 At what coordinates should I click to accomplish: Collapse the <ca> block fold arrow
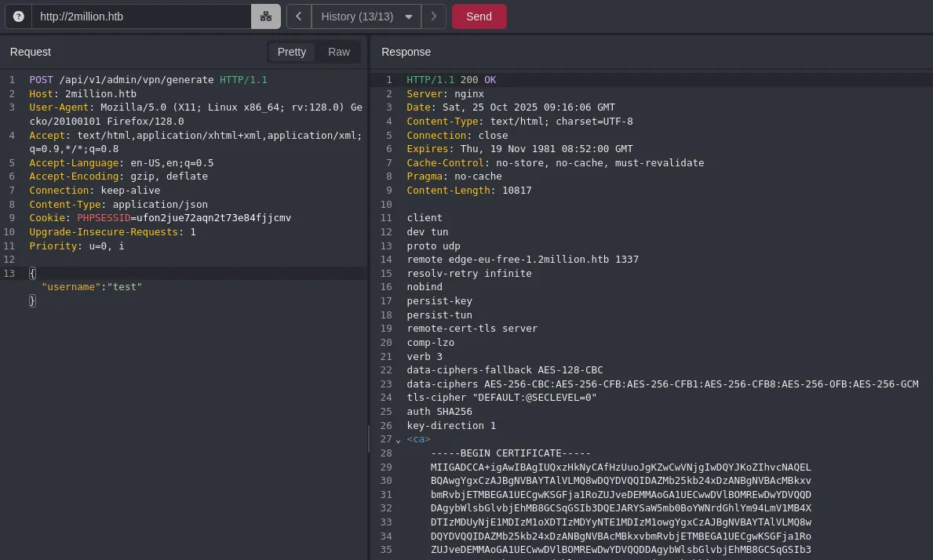pyautogui.click(x=398, y=440)
